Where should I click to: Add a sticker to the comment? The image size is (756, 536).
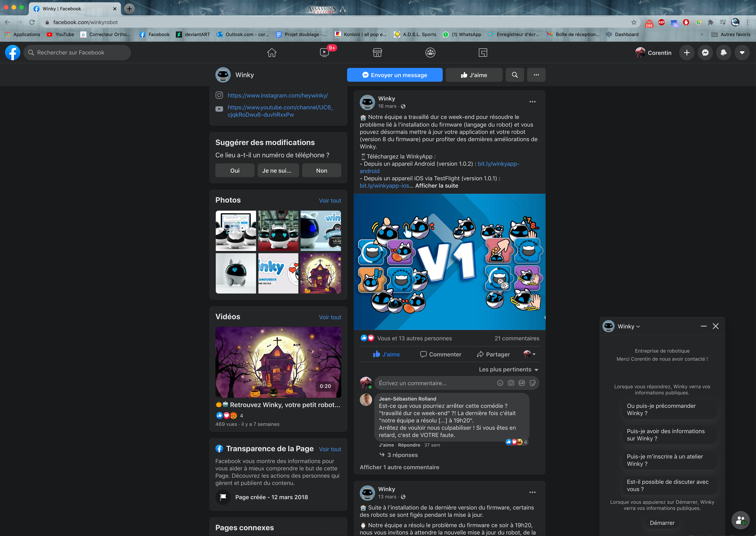pos(533,383)
